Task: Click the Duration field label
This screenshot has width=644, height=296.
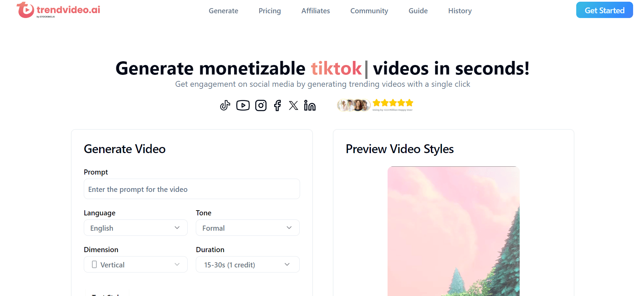Action: 210,250
